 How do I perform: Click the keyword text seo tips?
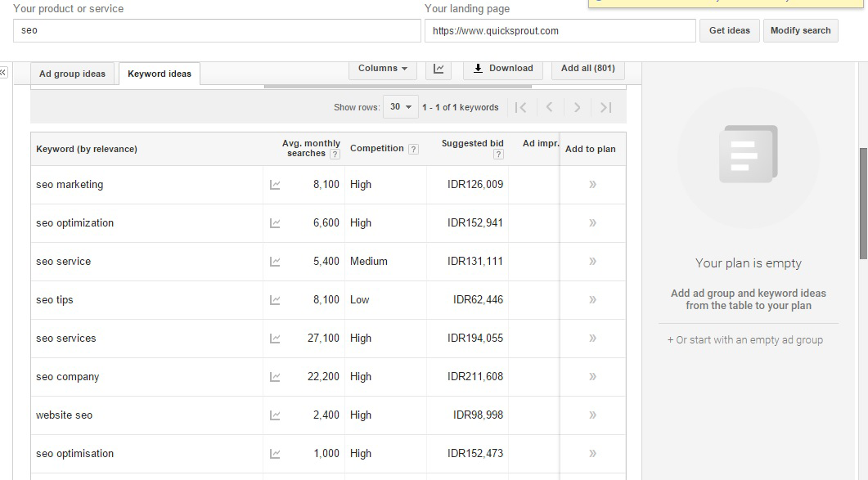point(55,300)
